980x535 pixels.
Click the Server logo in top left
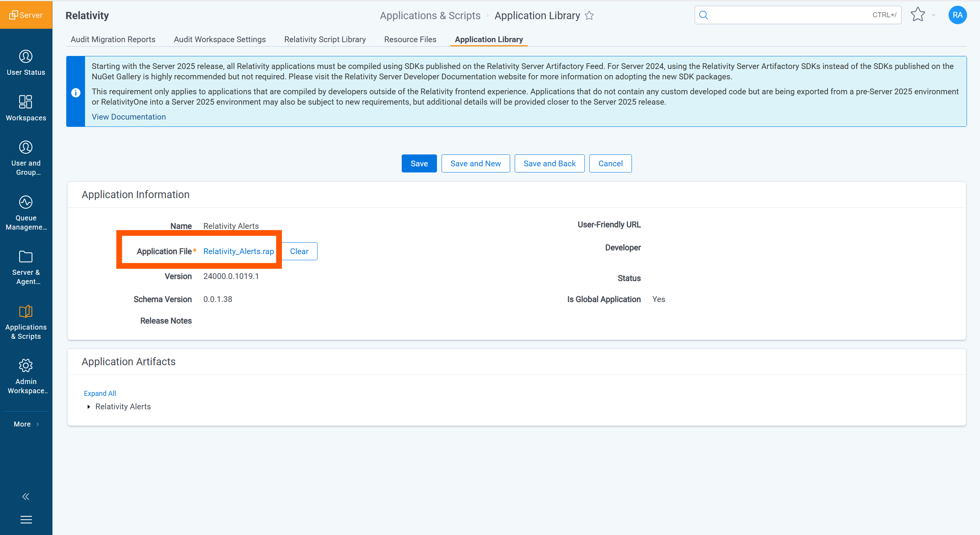click(x=26, y=15)
